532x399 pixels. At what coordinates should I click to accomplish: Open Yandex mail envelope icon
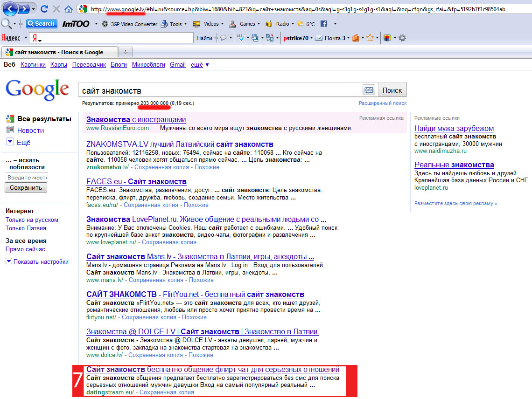[x=319, y=38]
